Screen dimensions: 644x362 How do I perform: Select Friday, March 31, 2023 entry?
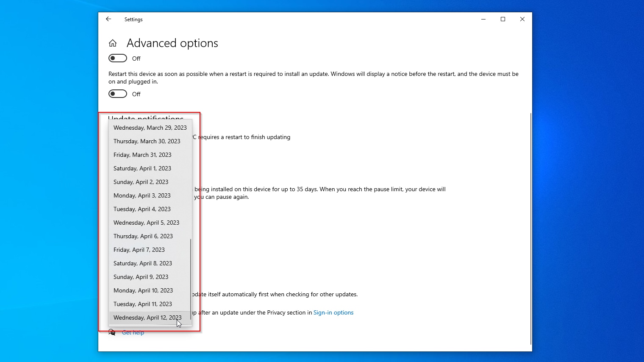142,155
